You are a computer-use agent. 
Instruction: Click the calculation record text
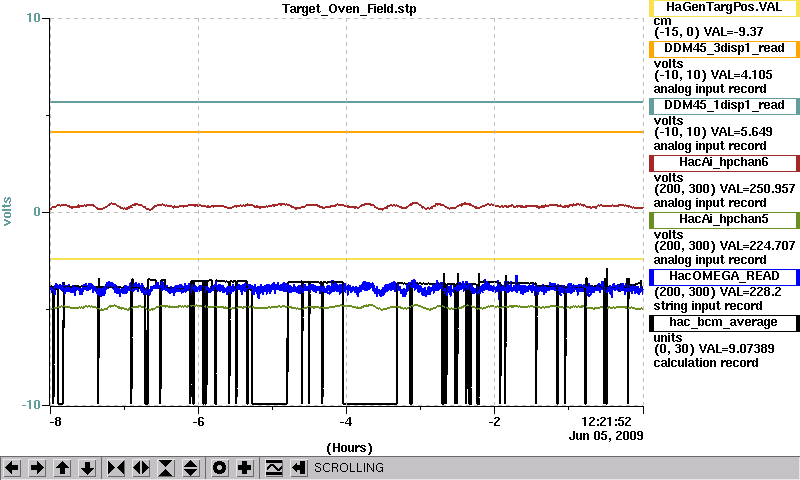tap(706, 363)
